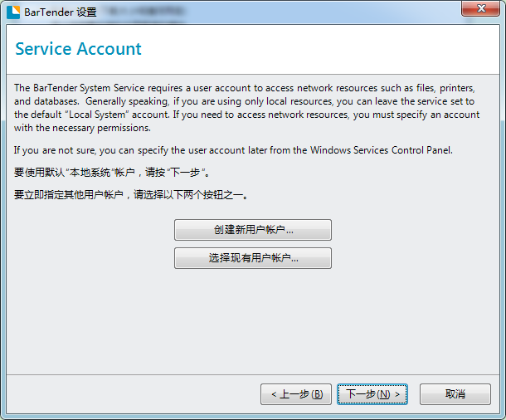The width and height of the screenshot is (506, 420).
Task: Cancel setup with the 取消 button
Action: [455, 394]
